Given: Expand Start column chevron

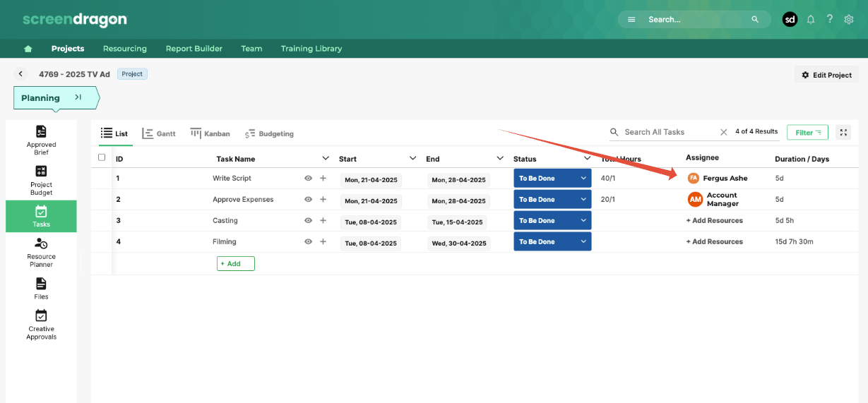Looking at the screenshot, I should tap(413, 158).
